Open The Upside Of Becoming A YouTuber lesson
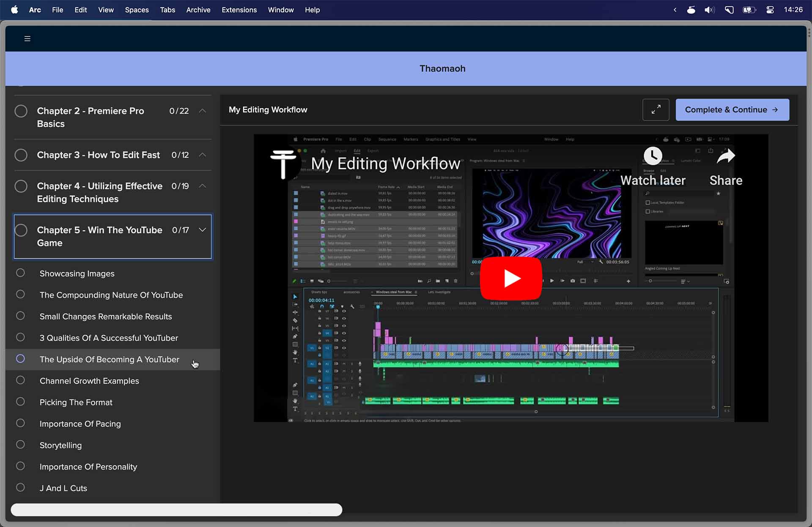812x527 pixels. pyautogui.click(x=109, y=359)
